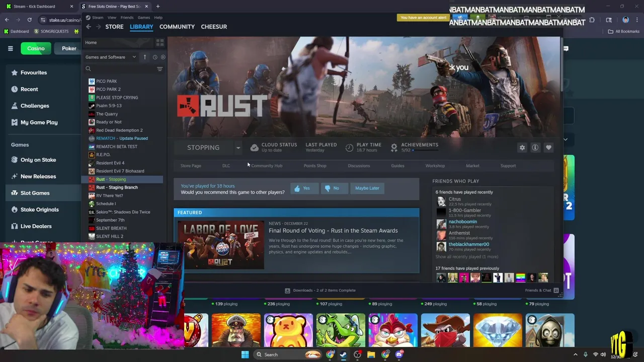
Task: Open the library advanced filter icon
Action: [x=159, y=69]
